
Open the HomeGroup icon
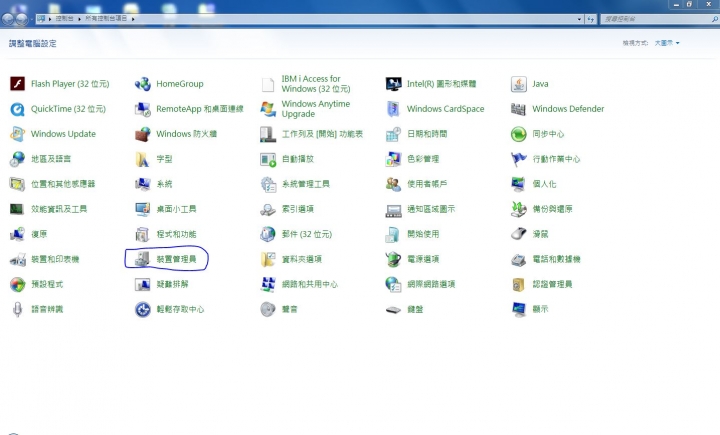coord(143,84)
